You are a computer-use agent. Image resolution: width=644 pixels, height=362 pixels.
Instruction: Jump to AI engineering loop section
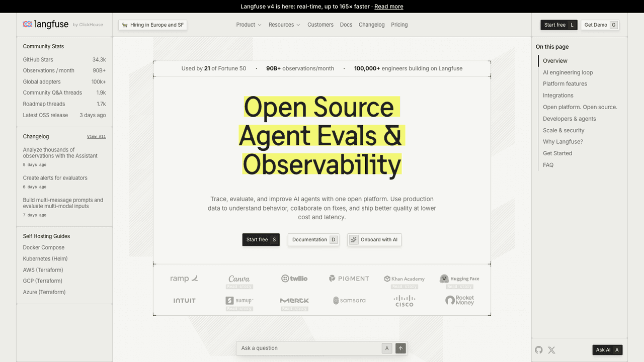pos(568,72)
